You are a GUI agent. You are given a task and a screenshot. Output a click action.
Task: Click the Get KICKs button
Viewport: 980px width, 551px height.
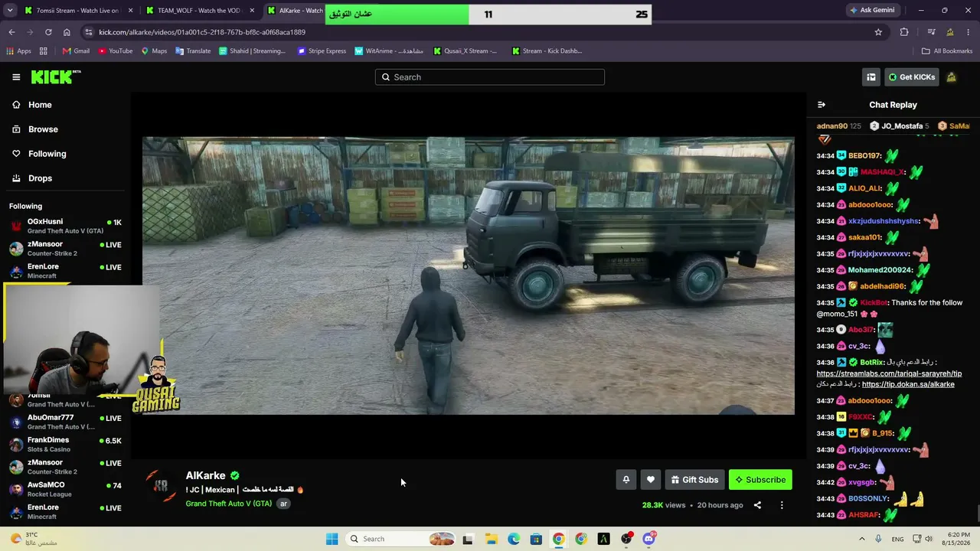pyautogui.click(x=912, y=77)
